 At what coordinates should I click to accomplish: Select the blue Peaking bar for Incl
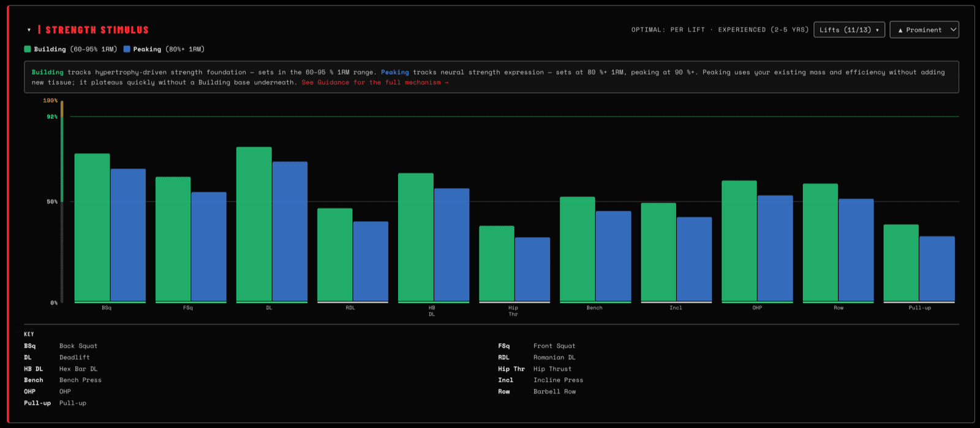(695, 260)
